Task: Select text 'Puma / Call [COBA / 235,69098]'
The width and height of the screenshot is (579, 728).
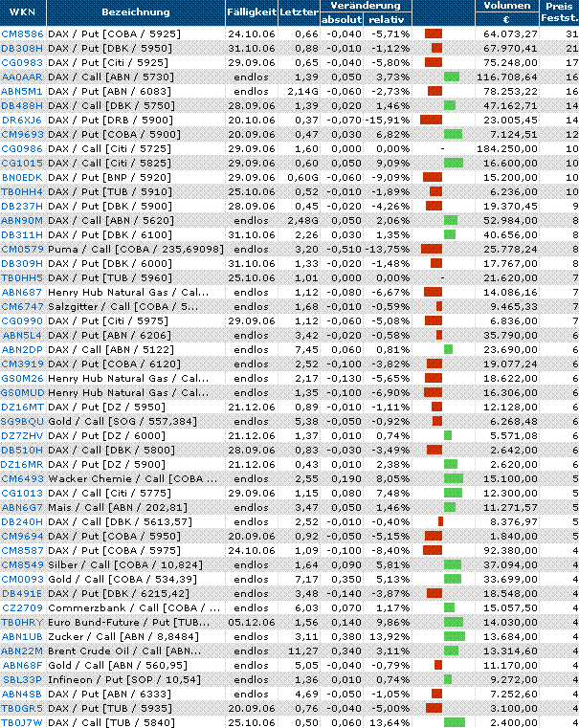Action: click(136, 250)
